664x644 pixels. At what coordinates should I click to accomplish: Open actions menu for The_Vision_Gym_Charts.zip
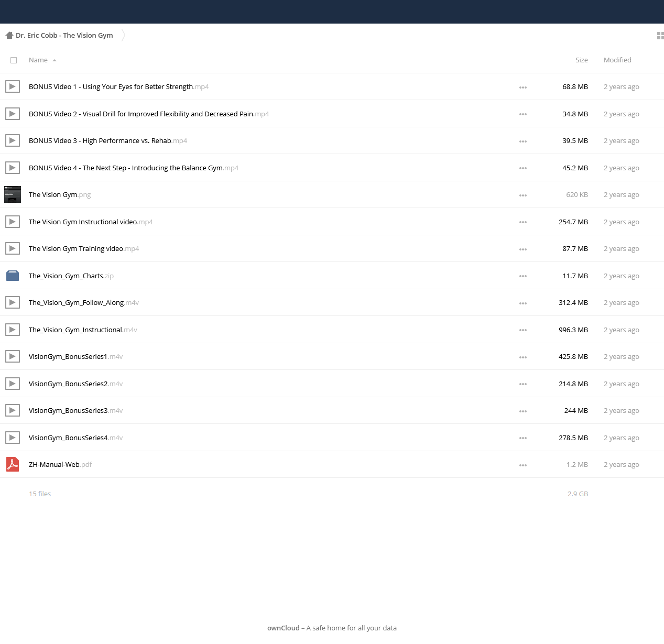[x=523, y=276]
